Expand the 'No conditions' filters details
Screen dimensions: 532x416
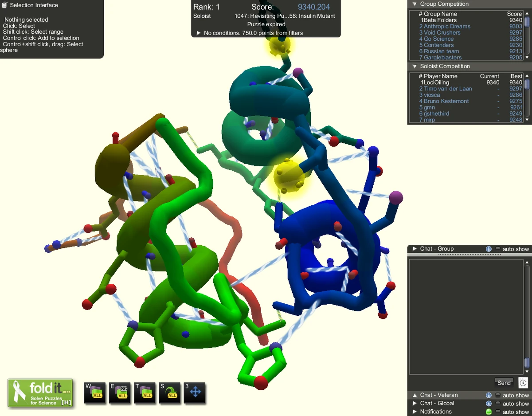(198, 33)
